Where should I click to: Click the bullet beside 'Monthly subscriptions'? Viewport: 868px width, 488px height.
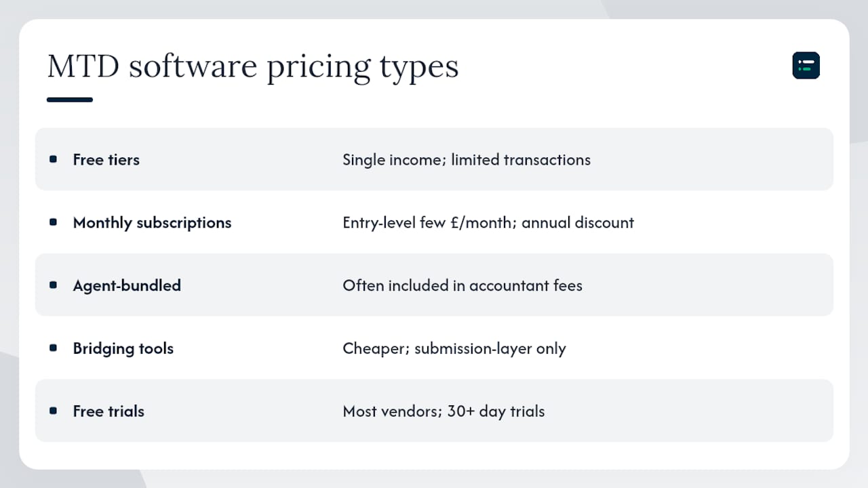coord(54,222)
